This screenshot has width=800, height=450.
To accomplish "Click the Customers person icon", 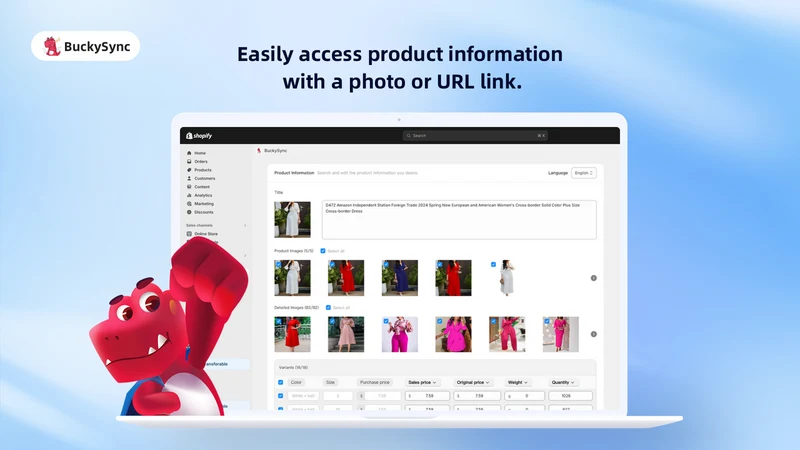I will coord(189,179).
